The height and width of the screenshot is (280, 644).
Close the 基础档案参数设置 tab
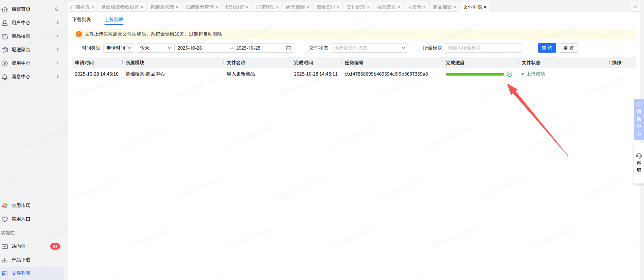click(142, 7)
